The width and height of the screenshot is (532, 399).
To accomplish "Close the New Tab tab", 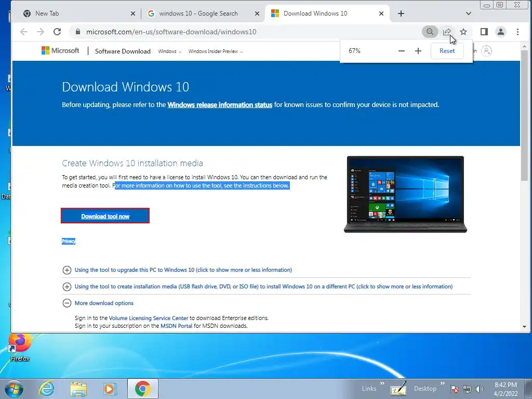I will pos(133,14).
